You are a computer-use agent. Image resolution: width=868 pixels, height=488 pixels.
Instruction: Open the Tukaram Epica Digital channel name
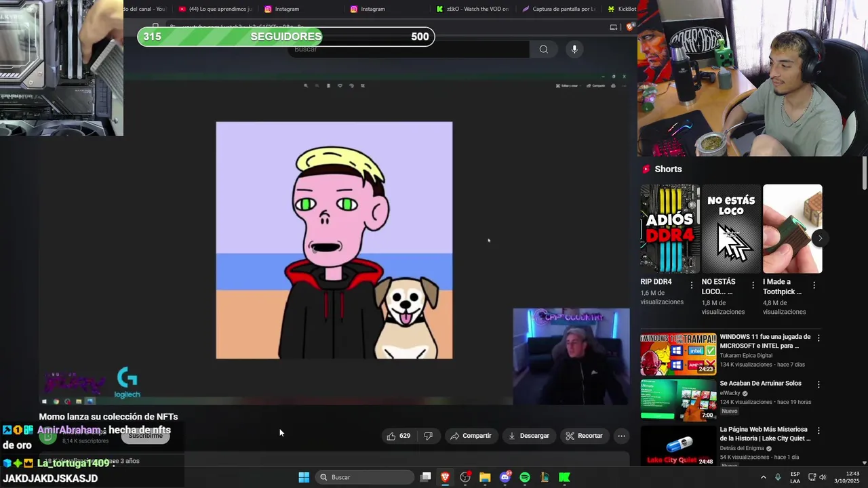746,355
